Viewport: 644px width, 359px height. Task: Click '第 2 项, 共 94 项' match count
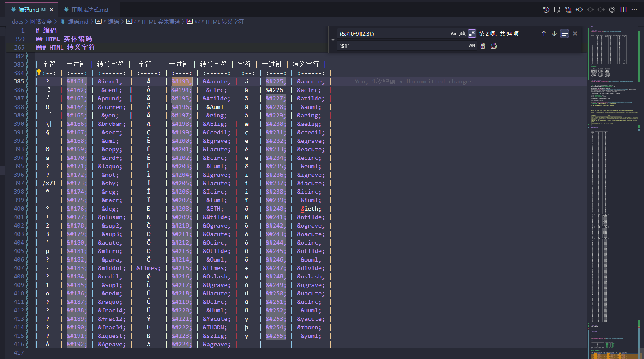click(499, 33)
